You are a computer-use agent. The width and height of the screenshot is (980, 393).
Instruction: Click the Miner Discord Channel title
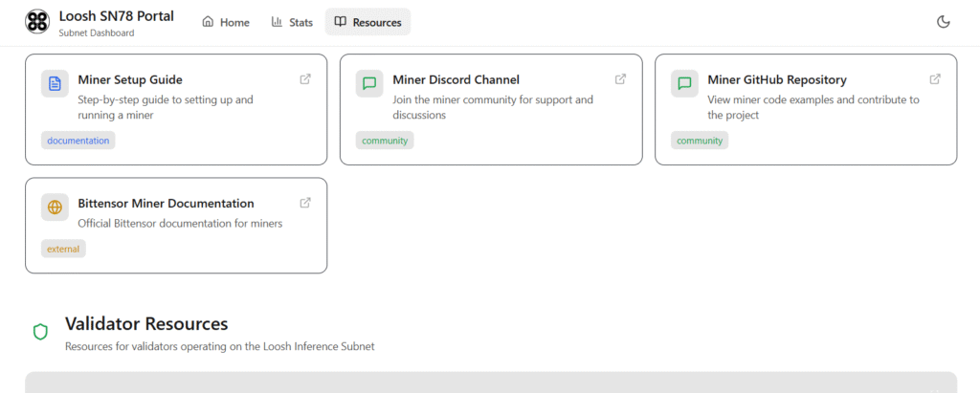click(456, 80)
